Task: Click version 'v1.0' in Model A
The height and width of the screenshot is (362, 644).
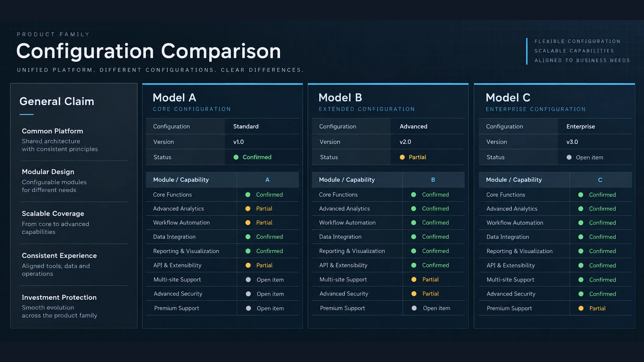Action: [x=238, y=142]
